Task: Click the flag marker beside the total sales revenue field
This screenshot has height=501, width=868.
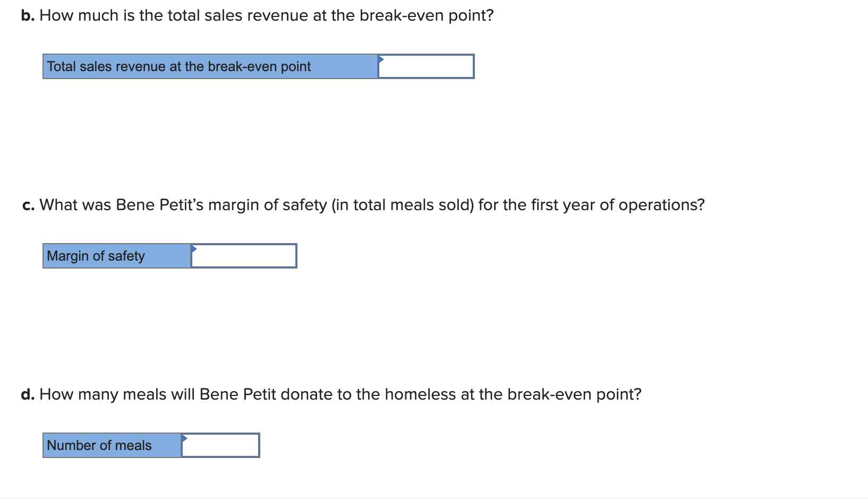Action: (x=380, y=59)
